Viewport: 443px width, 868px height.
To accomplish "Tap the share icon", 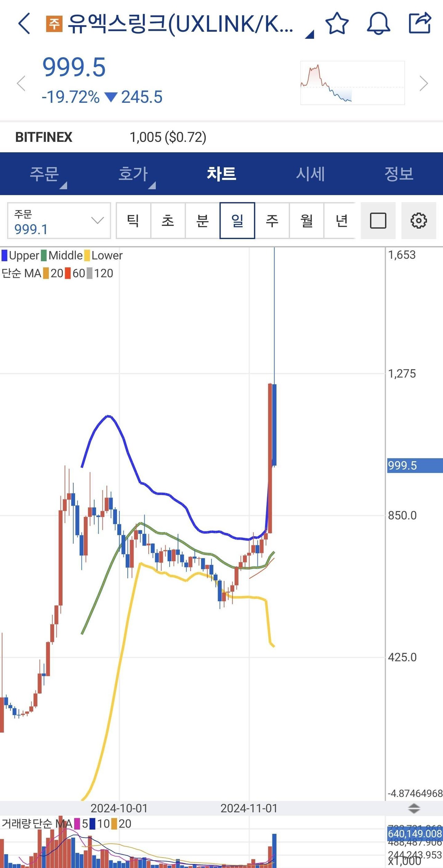I will pyautogui.click(x=420, y=24).
